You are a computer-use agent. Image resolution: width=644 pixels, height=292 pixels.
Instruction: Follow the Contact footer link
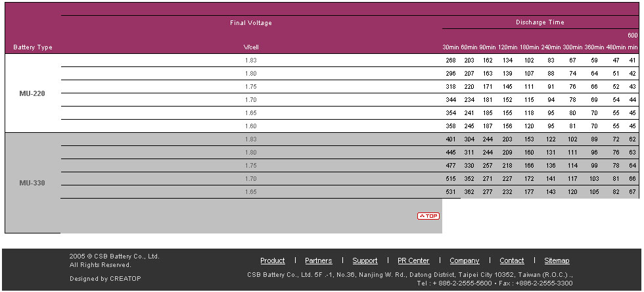(x=512, y=260)
